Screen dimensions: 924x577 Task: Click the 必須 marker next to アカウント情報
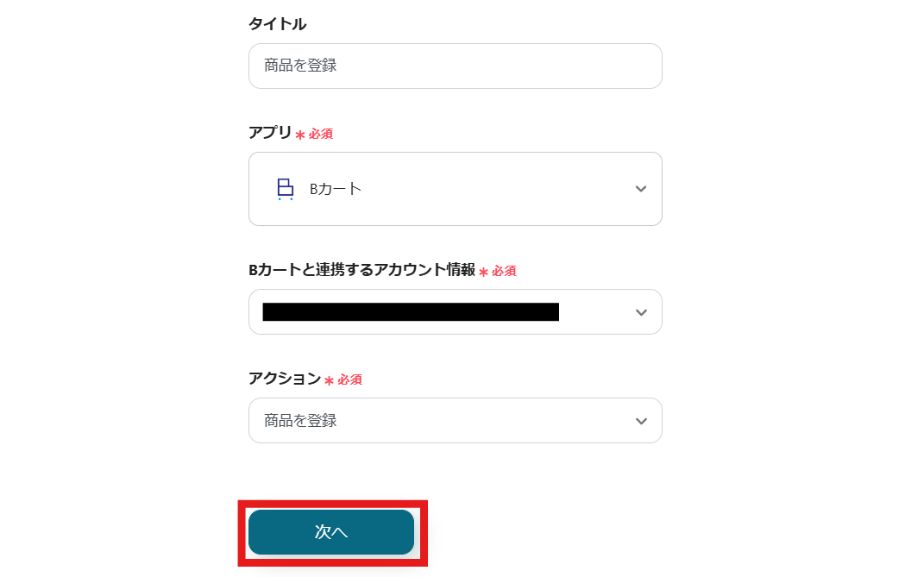[x=504, y=271]
